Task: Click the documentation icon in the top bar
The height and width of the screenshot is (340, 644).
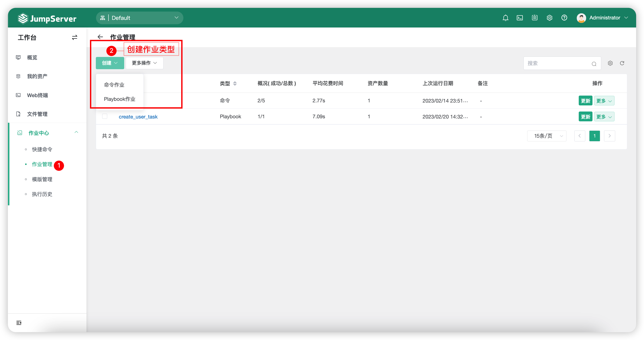Action: [535, 18]
